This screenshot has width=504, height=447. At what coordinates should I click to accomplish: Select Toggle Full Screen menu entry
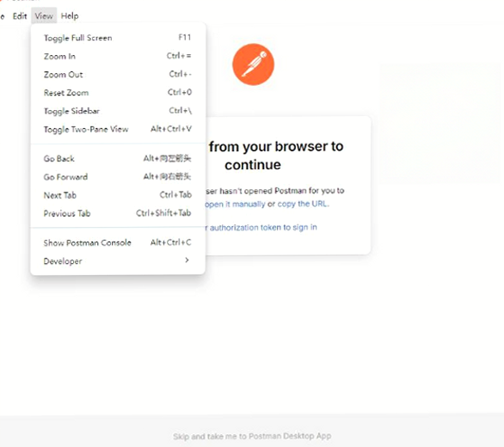[x=118, y=38]
